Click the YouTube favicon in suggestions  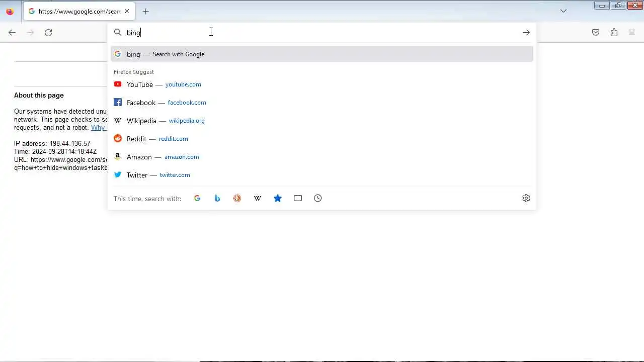(118, 84)
